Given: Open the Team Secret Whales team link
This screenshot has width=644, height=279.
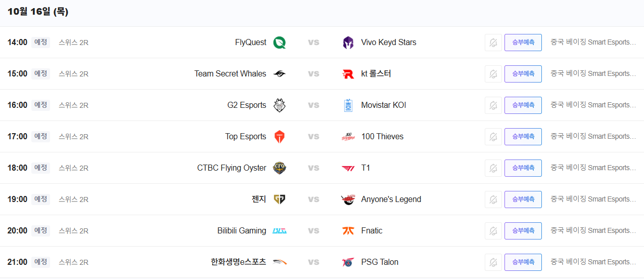Looking at the screenshot, I should click(x=230, y=74).
